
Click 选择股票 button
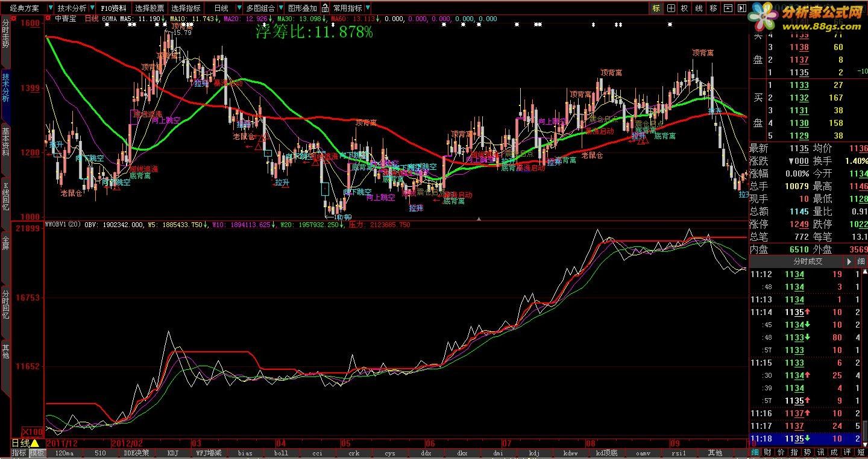click(x=149, y=8)
